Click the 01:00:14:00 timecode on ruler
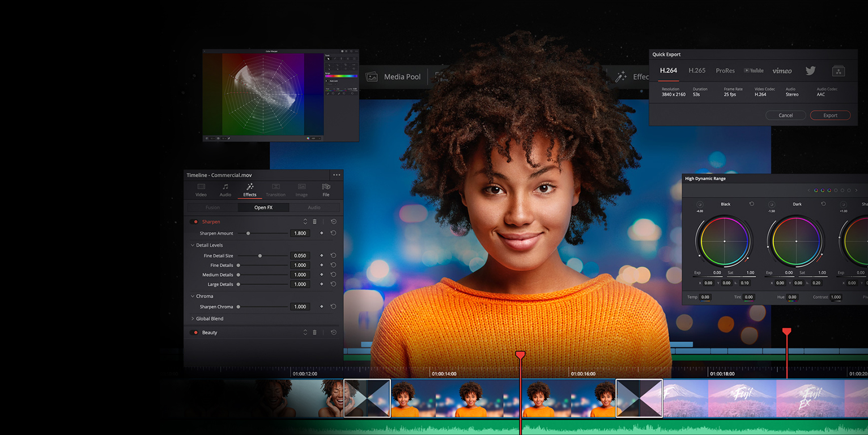The width and height of the screenshot is (868, 435). 444,374
